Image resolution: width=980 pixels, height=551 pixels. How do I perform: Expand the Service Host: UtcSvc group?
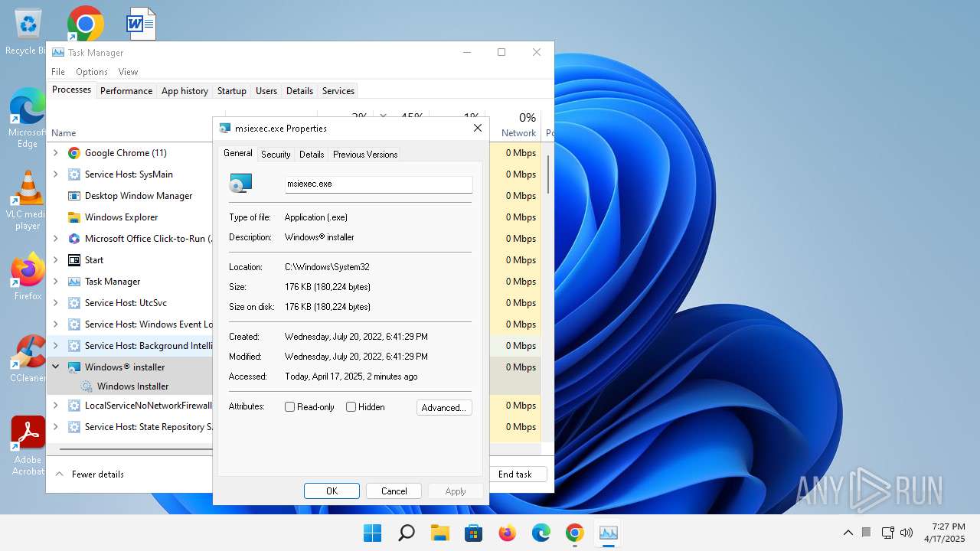coord(56,303)
